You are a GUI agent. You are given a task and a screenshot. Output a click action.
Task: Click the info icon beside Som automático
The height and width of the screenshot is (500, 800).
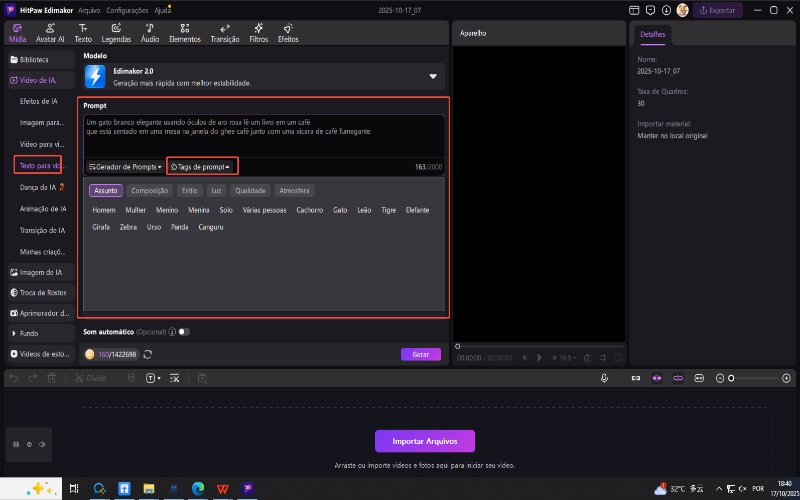pyautogui.click(x=172, y=332)
